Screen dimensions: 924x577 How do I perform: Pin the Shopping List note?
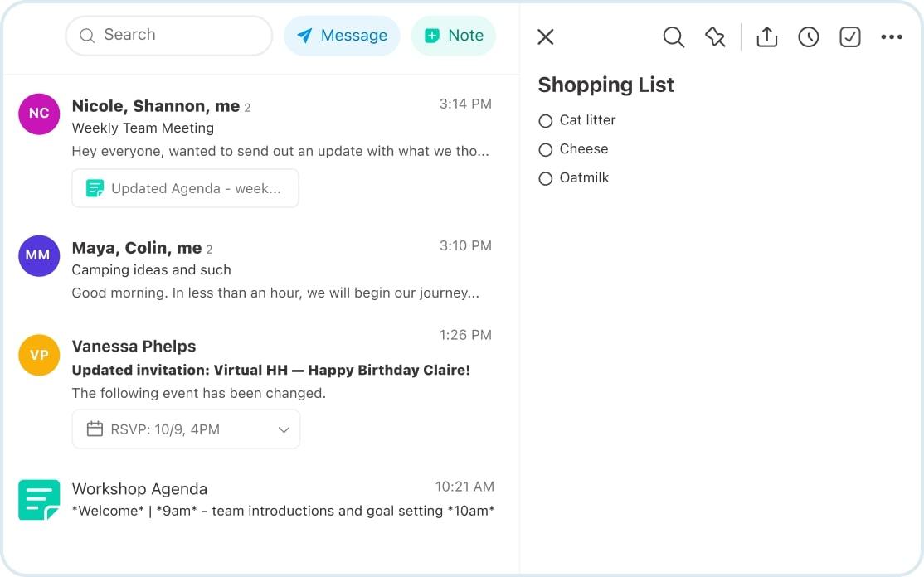point(715,36)
